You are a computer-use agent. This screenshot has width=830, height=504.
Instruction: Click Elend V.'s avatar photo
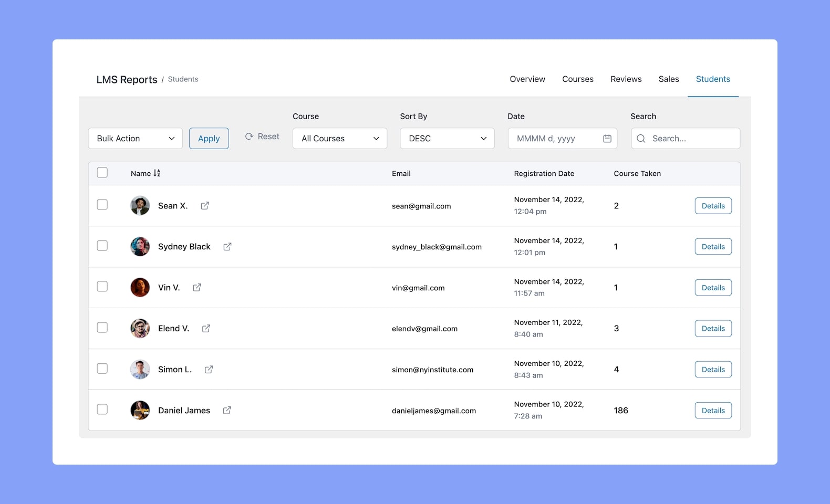coord(140,329)
